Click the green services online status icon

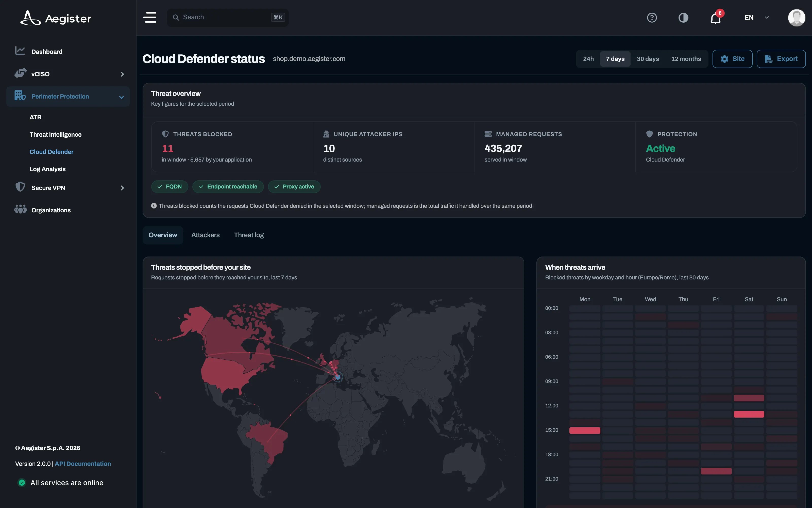click(x=22, y=482)
